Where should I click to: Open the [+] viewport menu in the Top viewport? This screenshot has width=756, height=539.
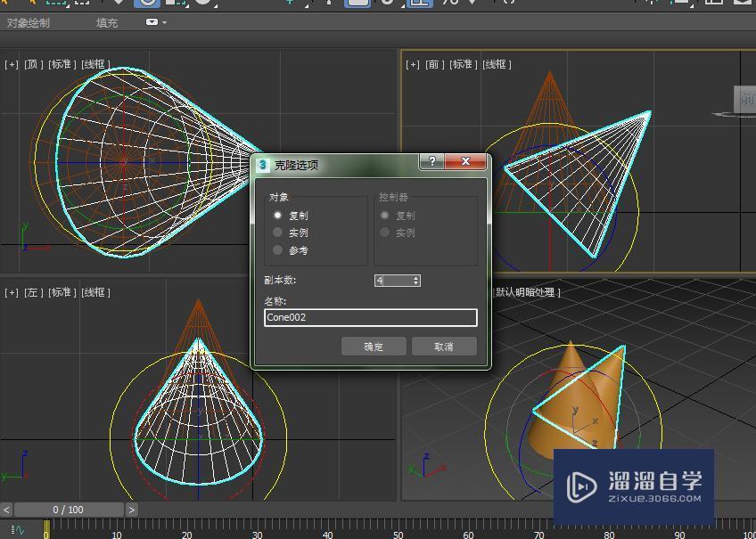[11, 64]
